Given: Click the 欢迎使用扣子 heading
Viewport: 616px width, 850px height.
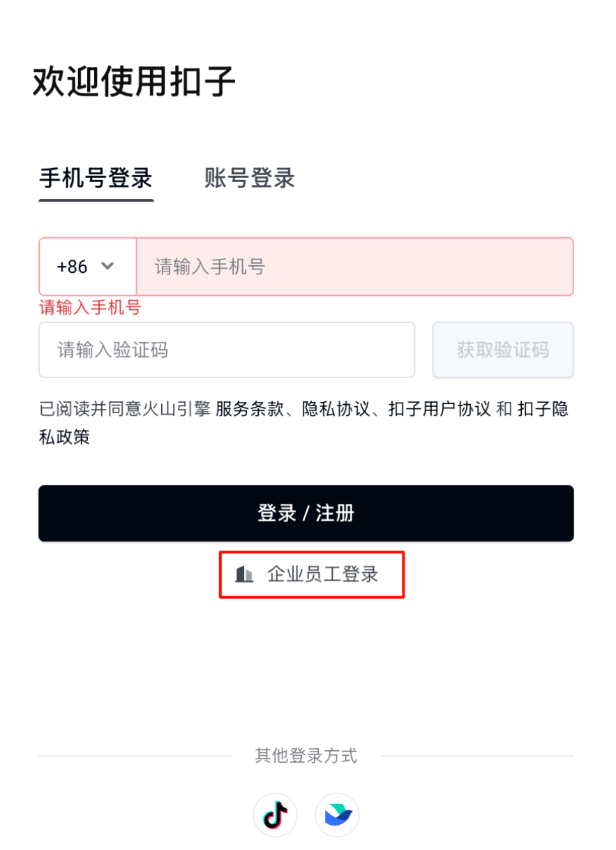Looking at the screenshot, I should tap(134, 82).
